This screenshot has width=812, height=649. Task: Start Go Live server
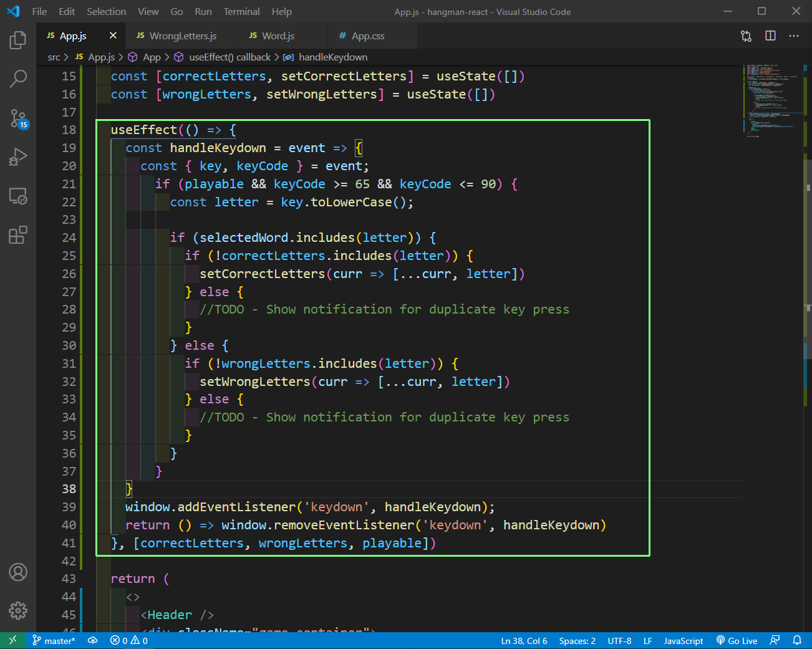coord(737,640)
